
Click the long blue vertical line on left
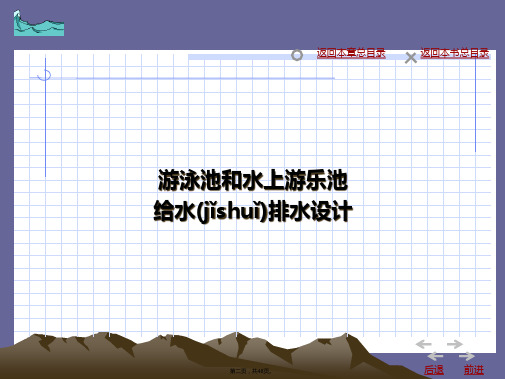tap(45, 117)
